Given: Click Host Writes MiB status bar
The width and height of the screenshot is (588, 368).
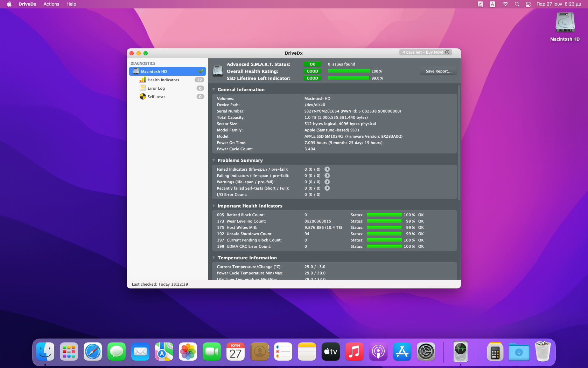Looking at the screenshot, I should tap(384, 227).
